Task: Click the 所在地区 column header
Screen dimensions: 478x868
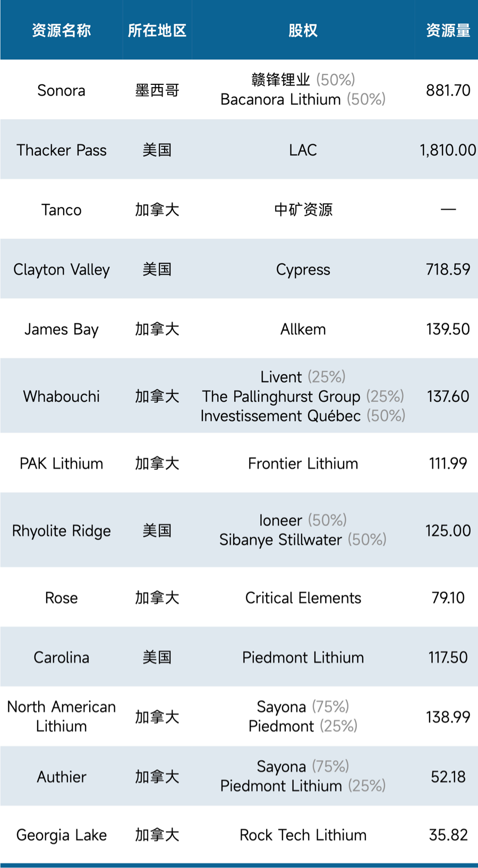Action: coord(157,30)
